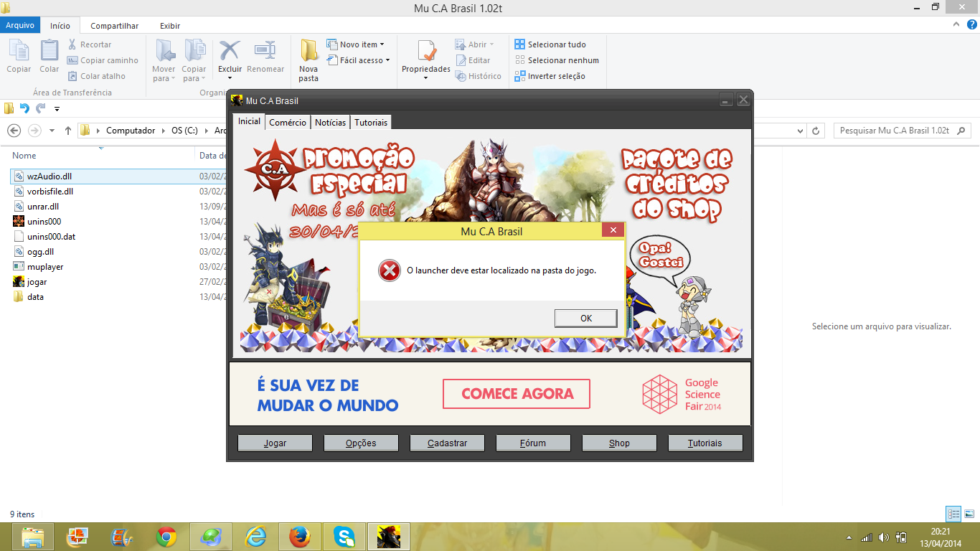
Task: Switch to the Notícias tab
Action: tap(330, 122)
